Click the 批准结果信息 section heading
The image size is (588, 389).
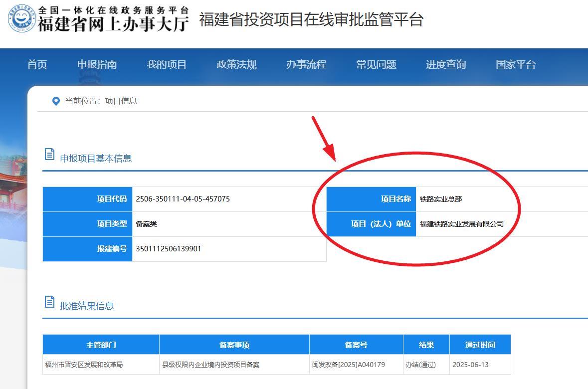[87, 306]
